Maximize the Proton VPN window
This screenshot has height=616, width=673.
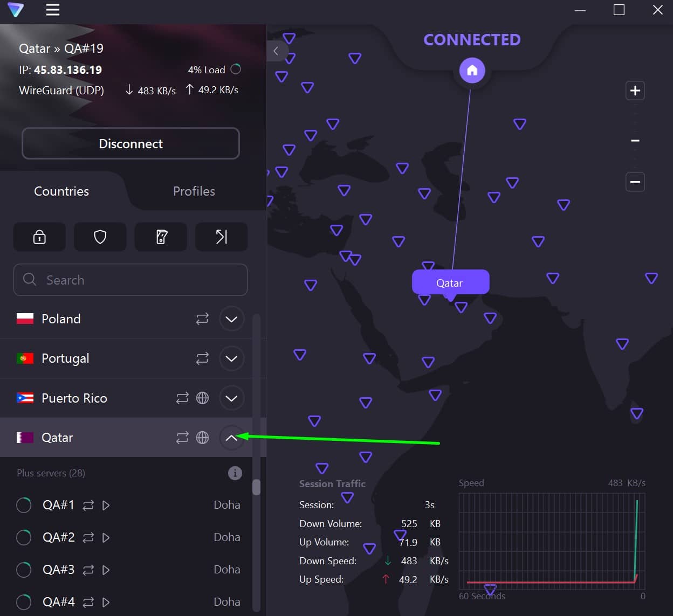click(x=619, y=10)
